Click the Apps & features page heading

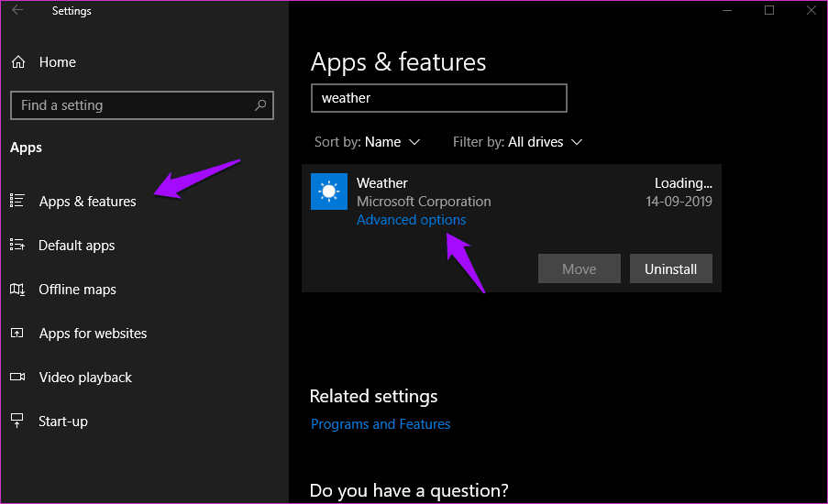[398, 62]
